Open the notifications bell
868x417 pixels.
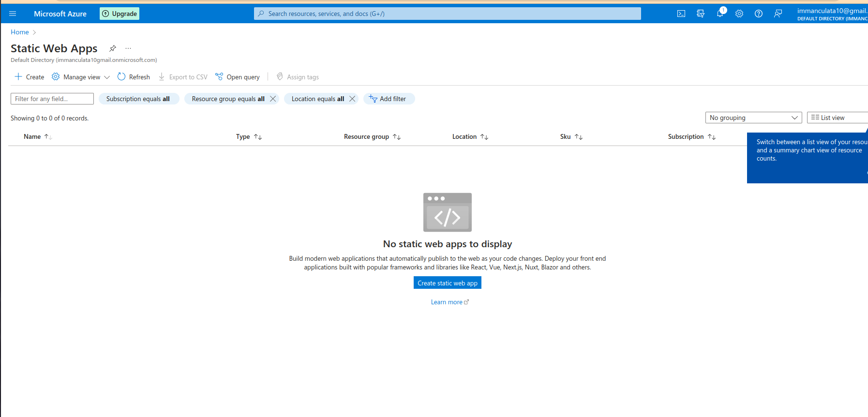(x=720, y=14)
